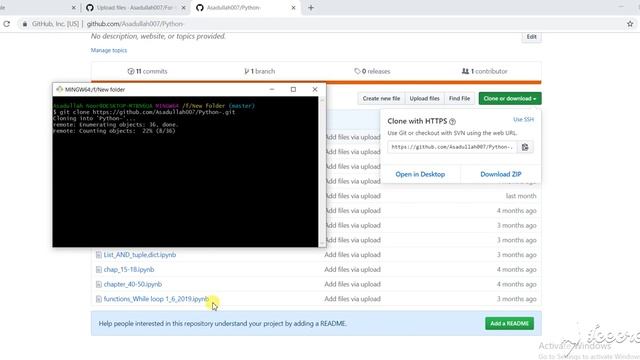The height and width of the screenshot is (360, 640).
Task: Open List_AND_tuple.dict.ipynb file
Action: [x=140, y=255]
